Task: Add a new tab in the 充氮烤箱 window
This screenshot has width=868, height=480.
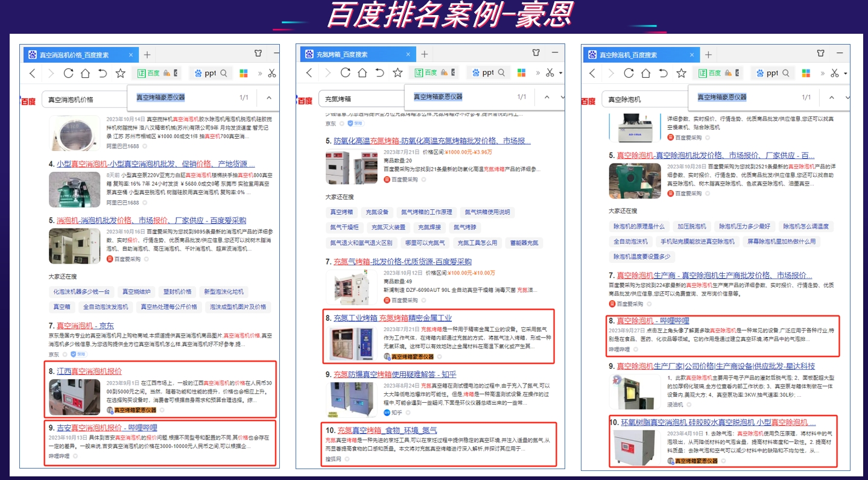Action: coord(424,54)
